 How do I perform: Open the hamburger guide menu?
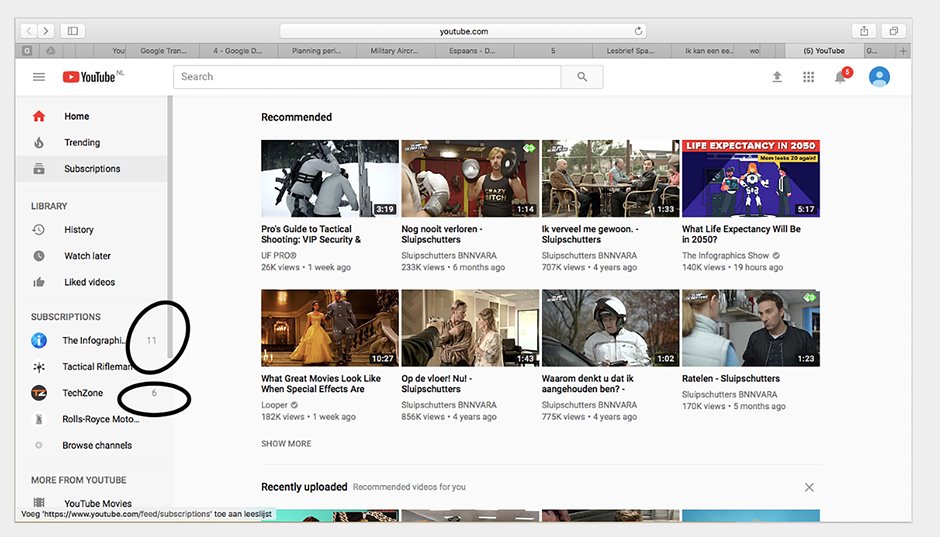point(39,77)
